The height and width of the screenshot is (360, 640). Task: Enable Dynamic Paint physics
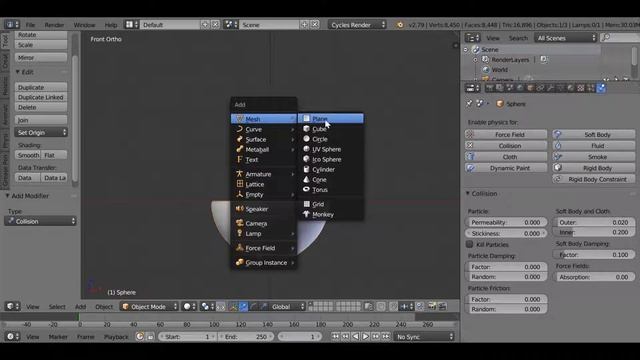click(x=506, y=168)
